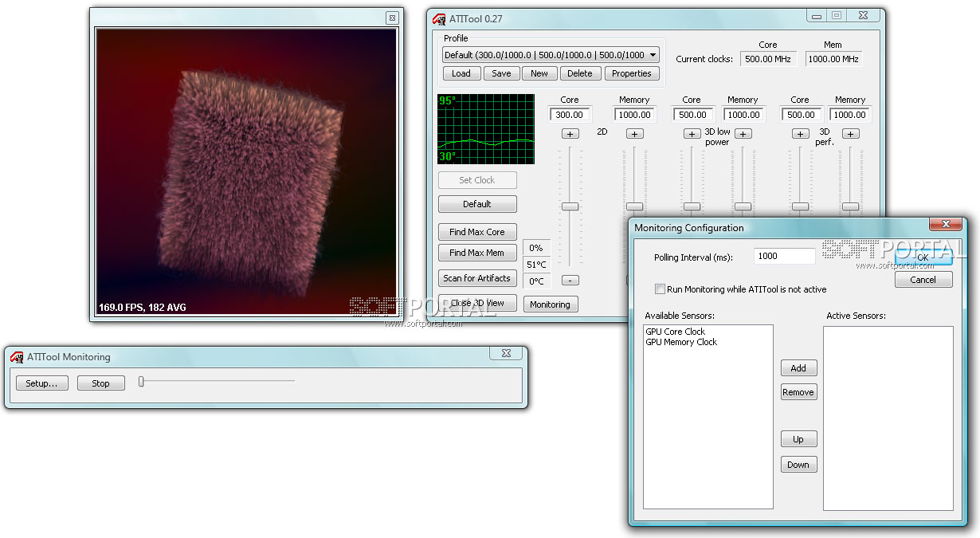Click the 3D low power Memory plus button
This screenshot has height=538, width=980.
(743, 134)
